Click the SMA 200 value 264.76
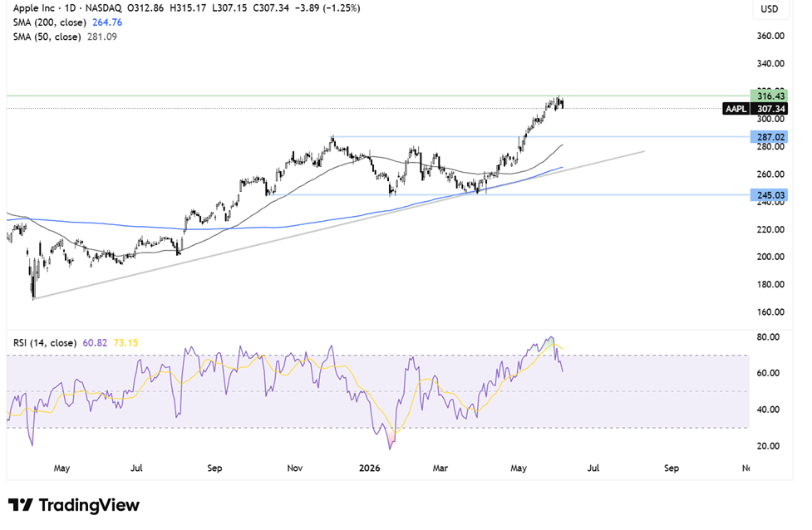 click(x=107, y=22)
